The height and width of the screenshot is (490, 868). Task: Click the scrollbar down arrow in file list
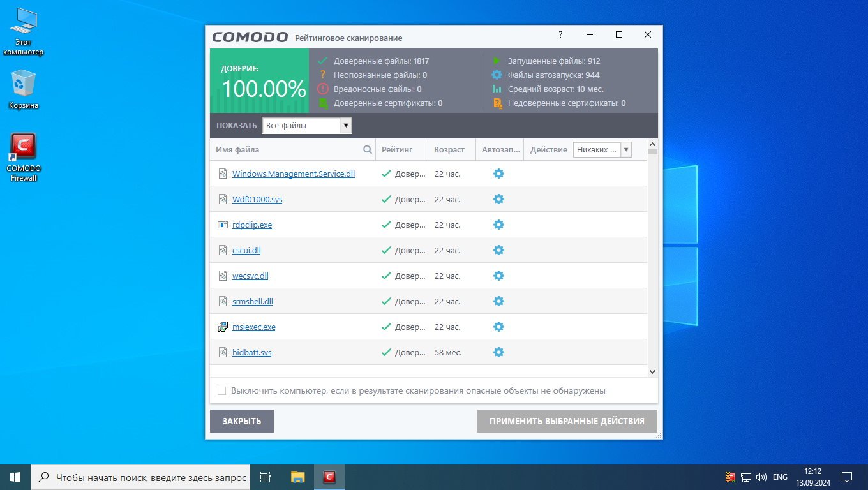click(652, 371)
